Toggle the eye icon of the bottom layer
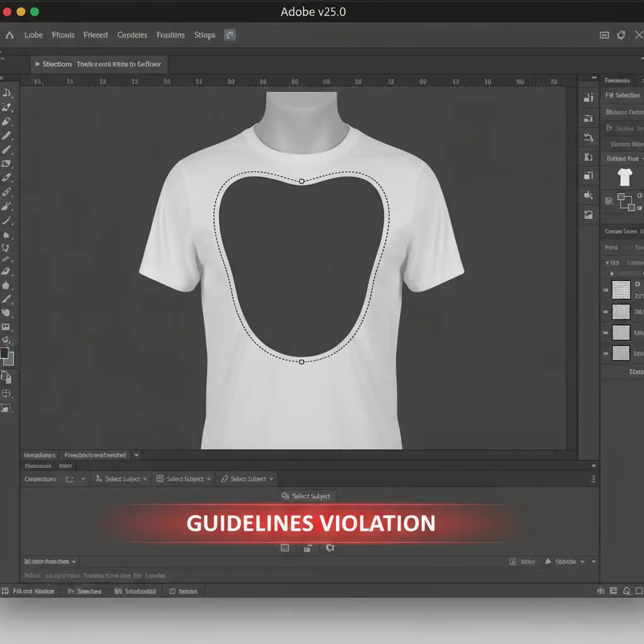Viewport: 644px width, 644px height. [606, 353]
